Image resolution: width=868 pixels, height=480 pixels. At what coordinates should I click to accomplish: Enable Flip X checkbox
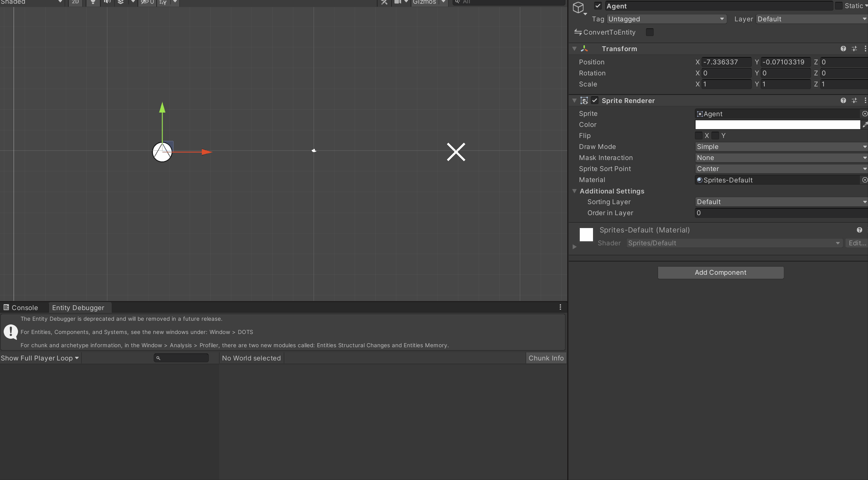[x=699, y=136]
